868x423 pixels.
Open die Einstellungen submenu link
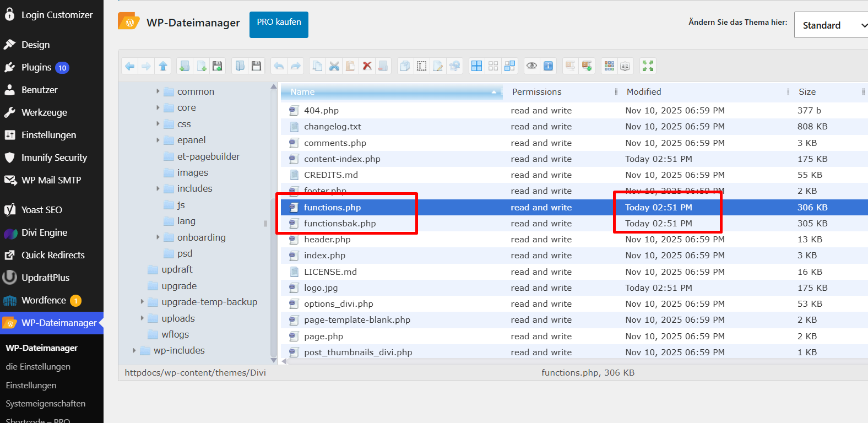(x=38, y=367)
